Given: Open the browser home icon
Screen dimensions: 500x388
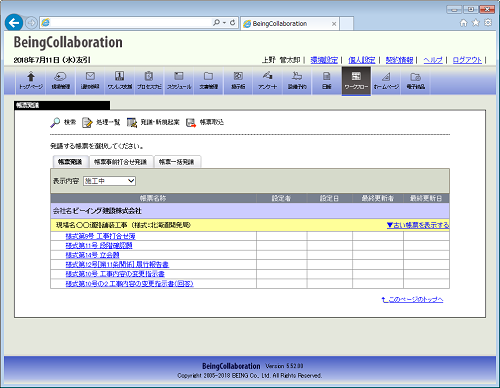Looking at the screenshot, I should tap(463, 23).
